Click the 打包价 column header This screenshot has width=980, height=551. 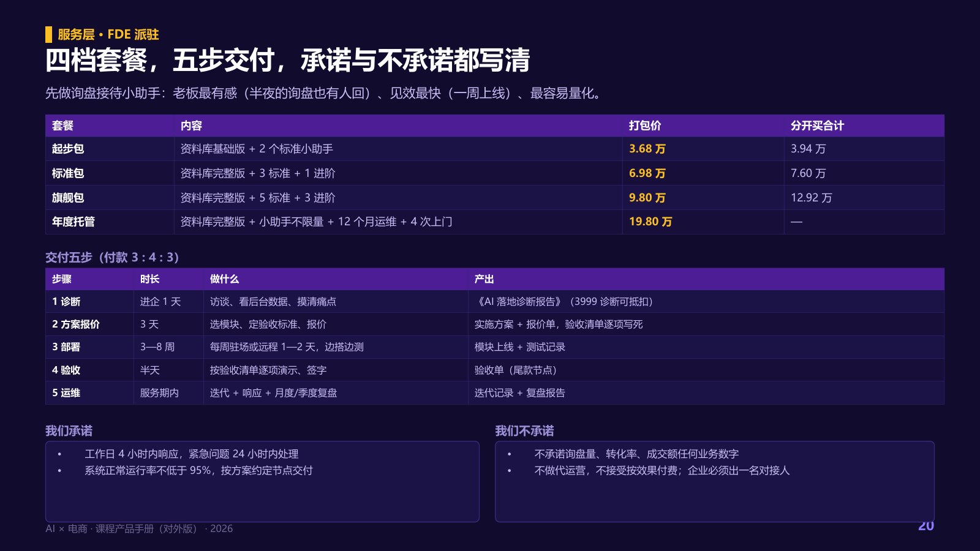pyautogui.click(x=703, y=126)
